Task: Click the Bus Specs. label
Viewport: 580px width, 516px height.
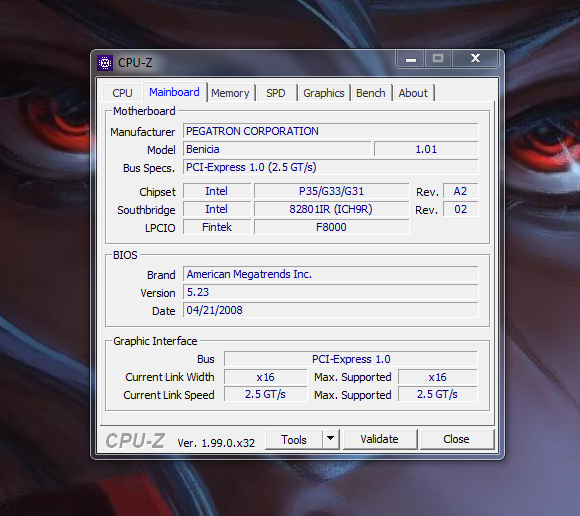Action: (x=149, y=168)
